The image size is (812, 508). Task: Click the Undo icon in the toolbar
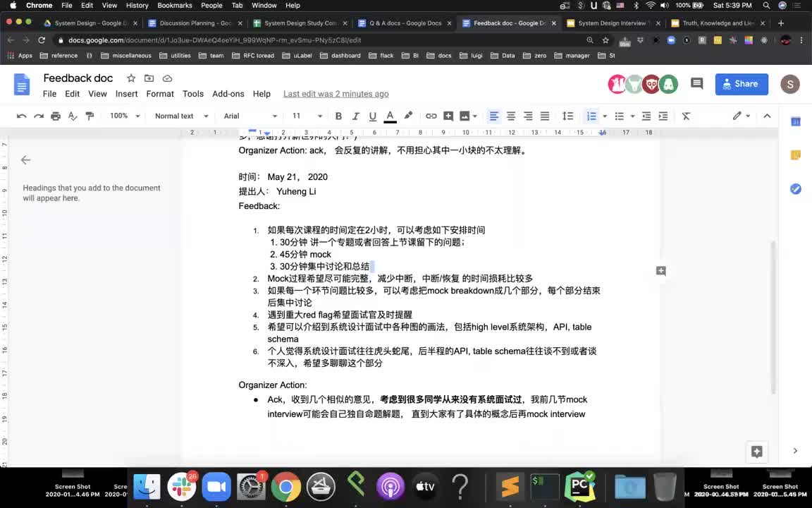point(21,116)
